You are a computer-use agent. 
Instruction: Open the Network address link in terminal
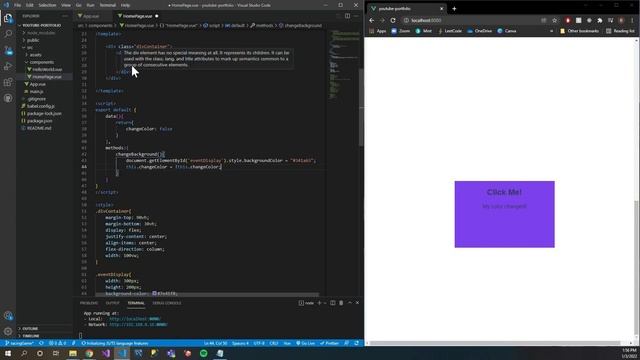pyautogui.click(x=138, y=324)
